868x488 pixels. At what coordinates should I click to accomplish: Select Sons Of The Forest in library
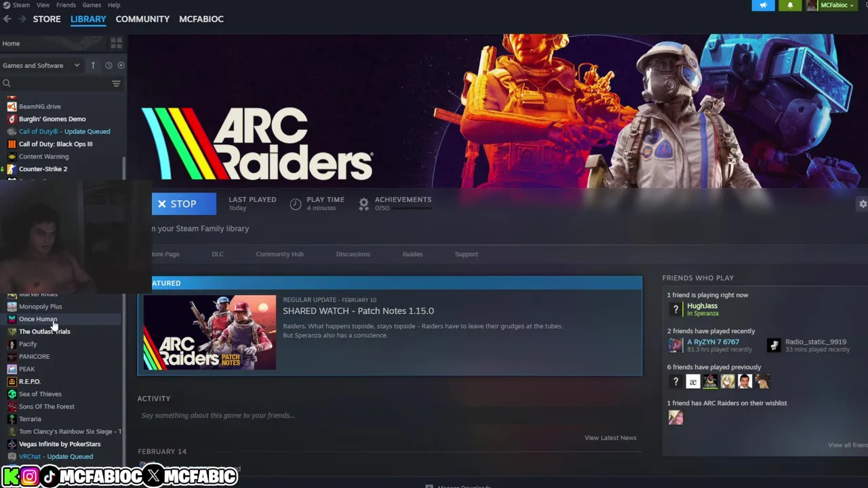tap(47, 407)
